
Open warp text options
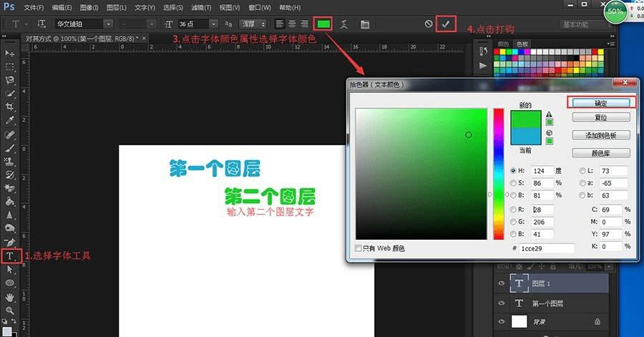(x=344, y=24)
